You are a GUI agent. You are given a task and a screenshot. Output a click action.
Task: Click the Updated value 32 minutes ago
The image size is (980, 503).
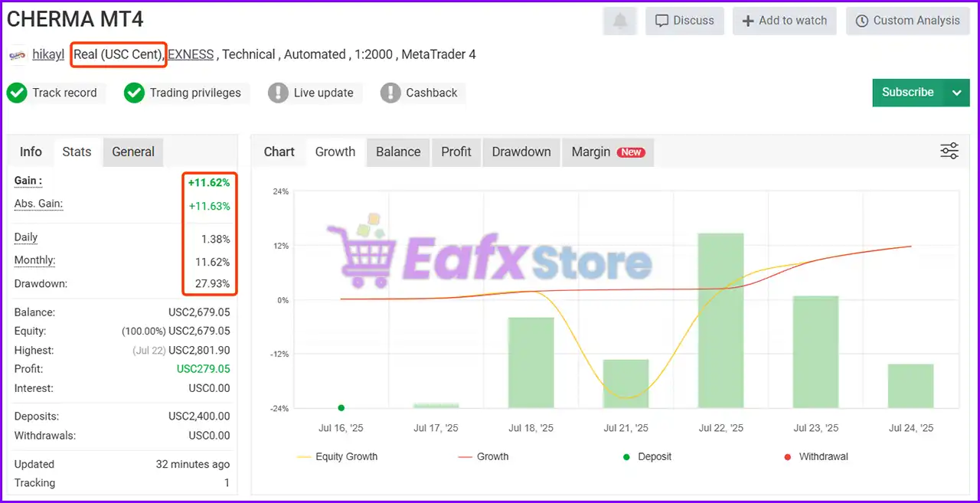click(x=193, y=464)
